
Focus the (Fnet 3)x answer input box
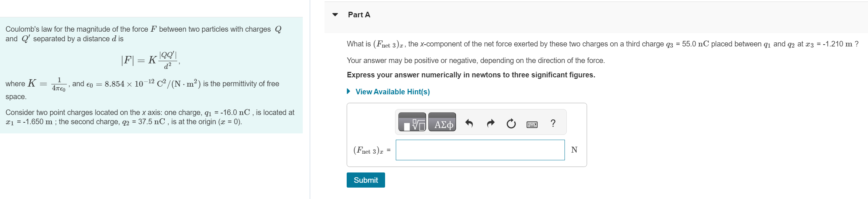[x=480, y=150]
